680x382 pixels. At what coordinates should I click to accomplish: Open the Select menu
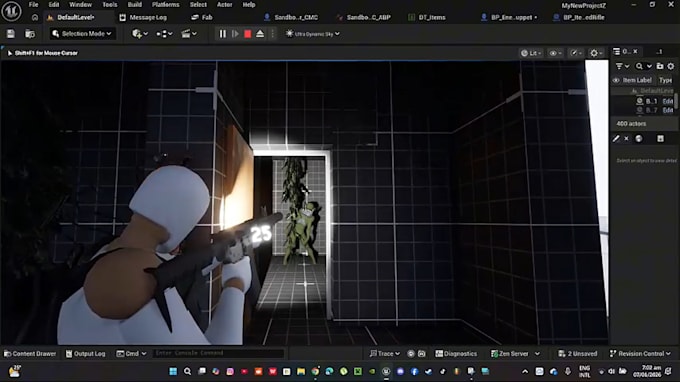coord(198,5)
